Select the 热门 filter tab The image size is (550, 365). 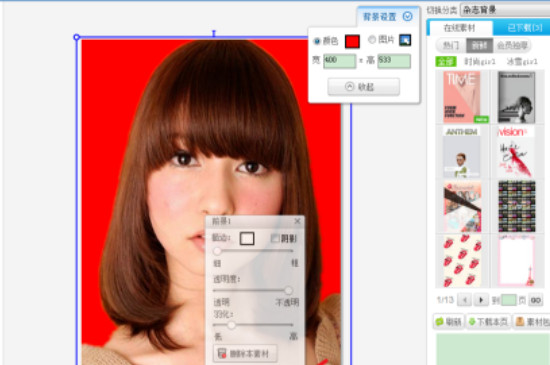pyautogui.click(x=451, y=45)
